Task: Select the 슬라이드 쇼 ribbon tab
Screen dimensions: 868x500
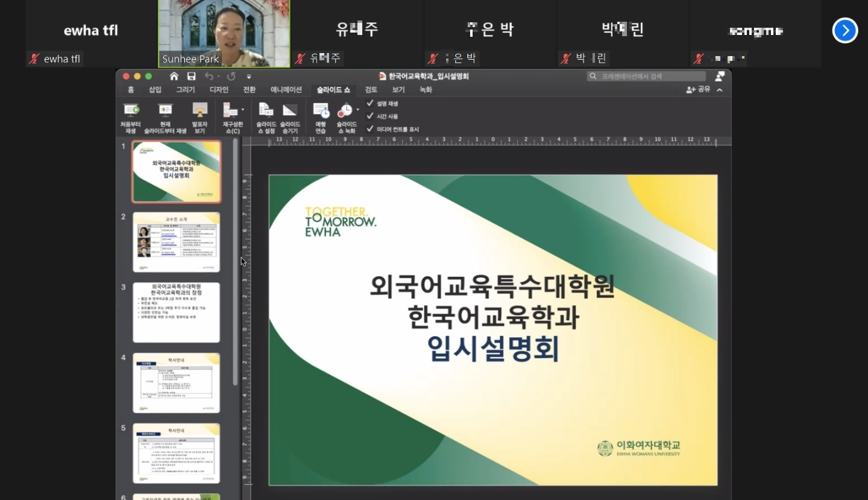Action: 333,89
